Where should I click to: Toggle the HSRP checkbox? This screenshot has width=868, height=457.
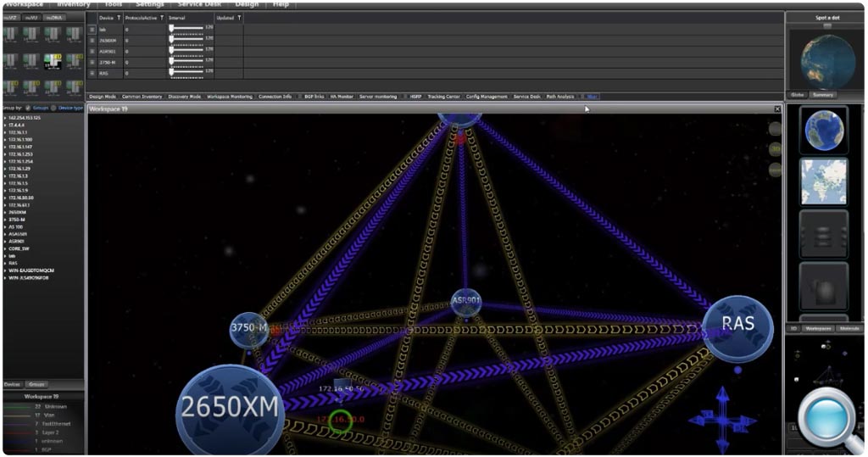405,97
